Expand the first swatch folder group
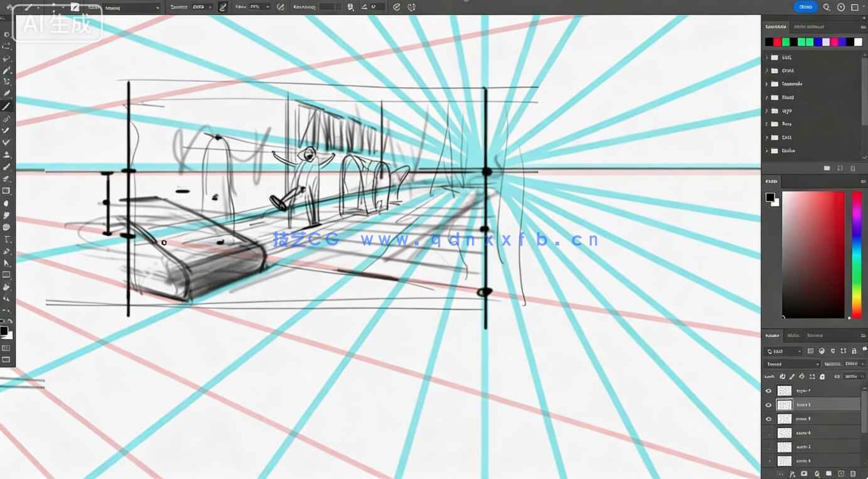This screenshot has width=868, height=479. [x=767, y=57]
